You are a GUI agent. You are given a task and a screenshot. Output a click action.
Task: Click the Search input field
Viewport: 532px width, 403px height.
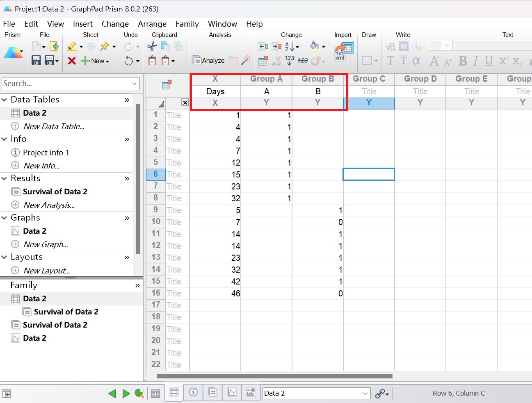66,84
